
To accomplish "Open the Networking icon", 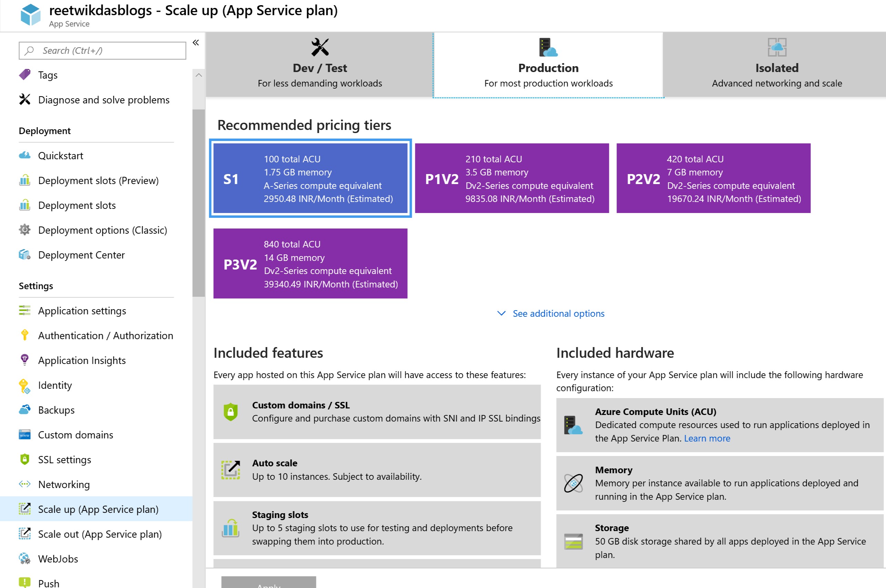I will point(25,484).
